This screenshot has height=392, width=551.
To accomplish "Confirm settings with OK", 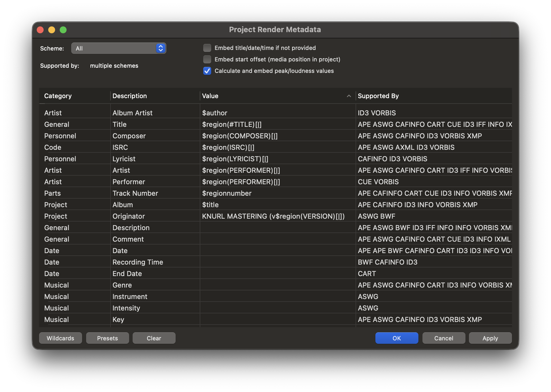I will (x=397, y=338).
